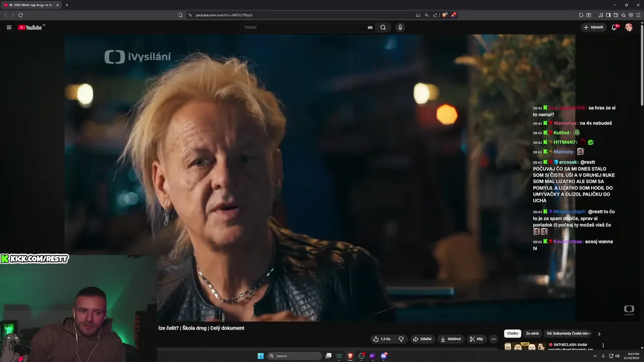Show more filter chips with the right arrow

coord(599,334)
